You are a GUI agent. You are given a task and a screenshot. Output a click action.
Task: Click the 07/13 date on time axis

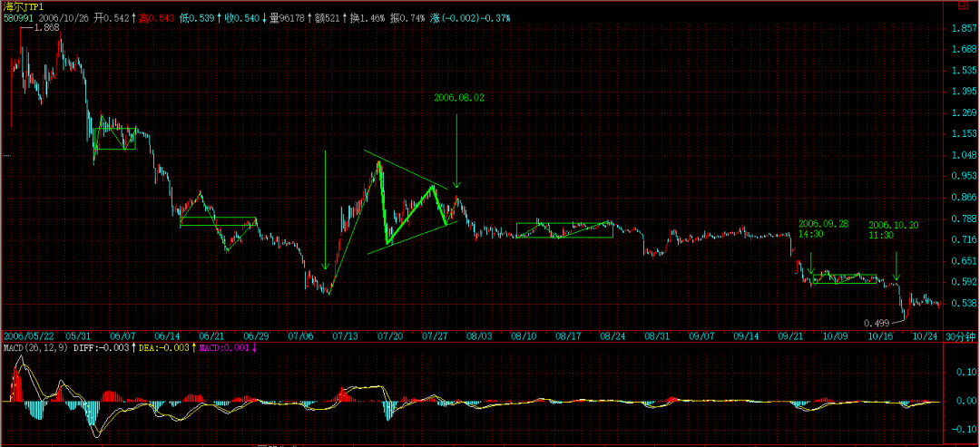pyautogui.click(x=345, y=335)
